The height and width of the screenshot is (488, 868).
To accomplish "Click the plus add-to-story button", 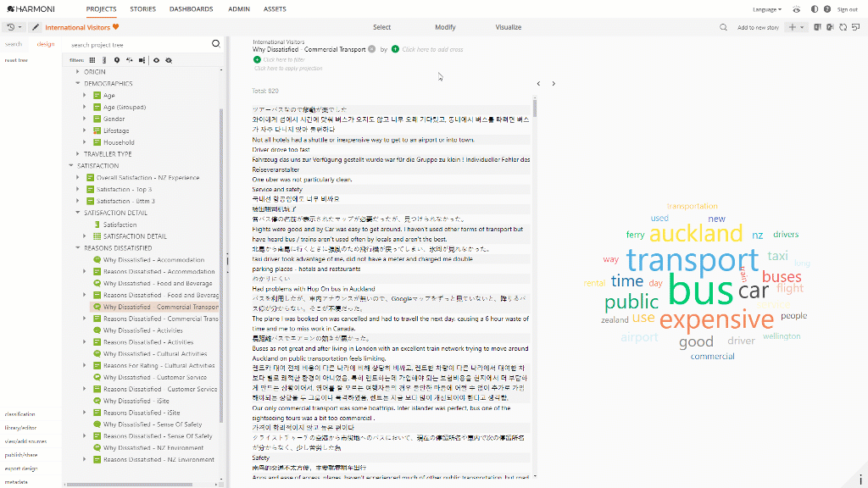I will [793, 27].
